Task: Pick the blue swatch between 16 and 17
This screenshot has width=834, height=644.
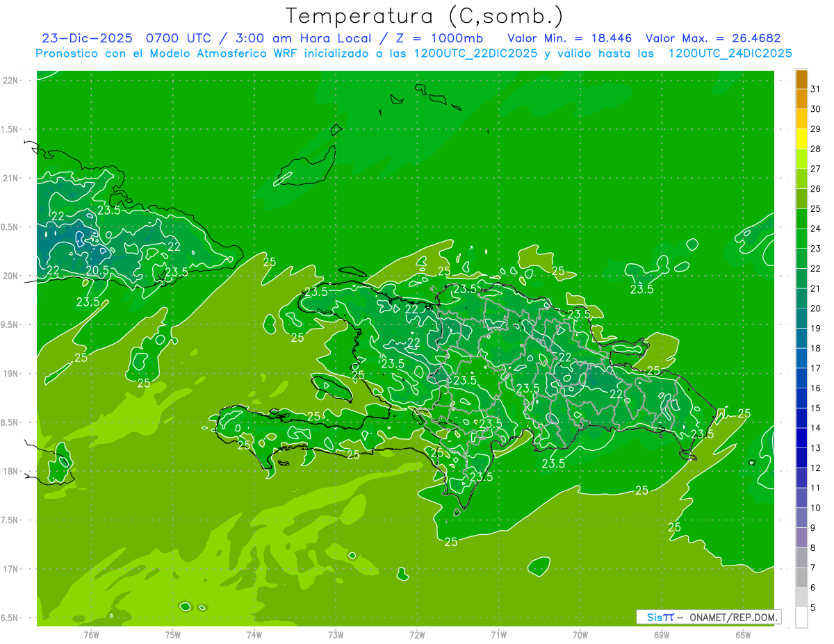Action: [801, 379]
